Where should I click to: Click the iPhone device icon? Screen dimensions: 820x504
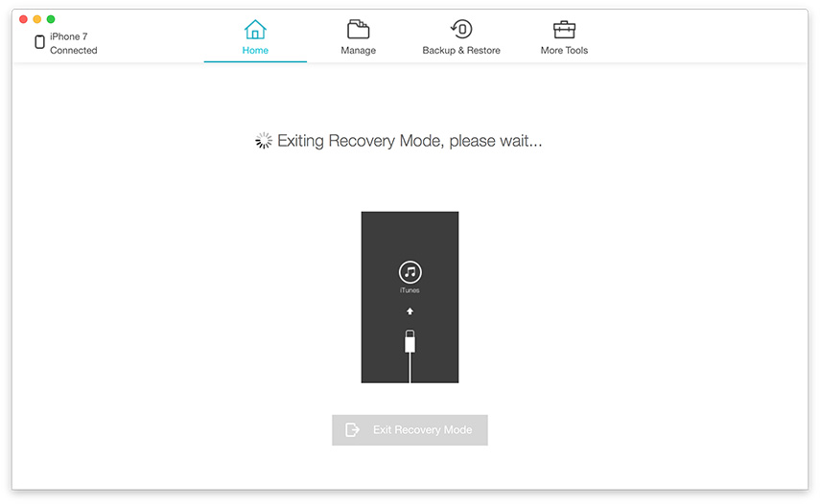[x=39, y=42]
